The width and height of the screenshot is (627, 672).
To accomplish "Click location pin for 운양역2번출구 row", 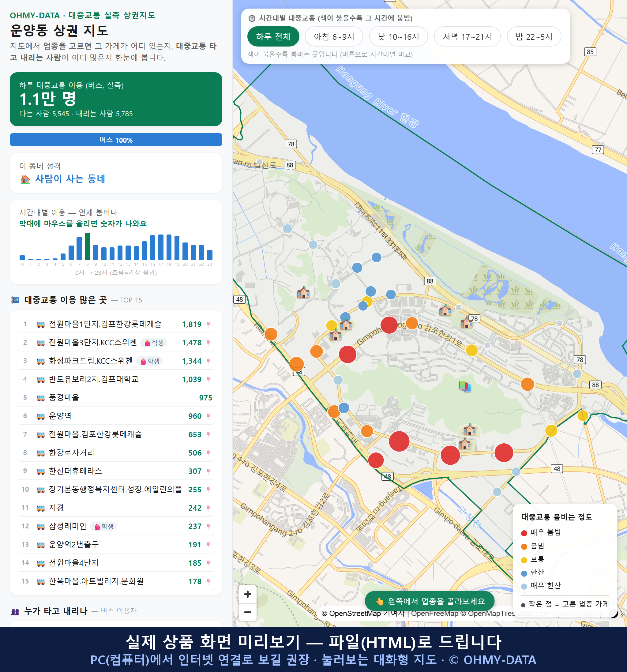I will tap(208, 545).
